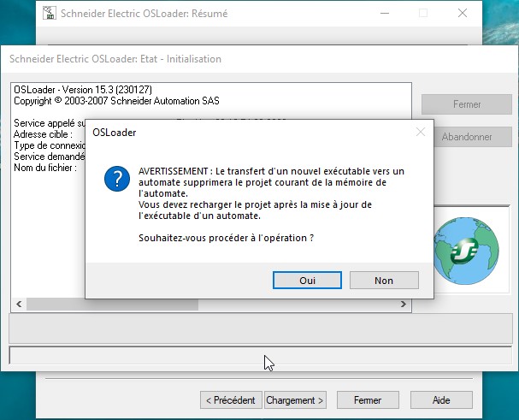The height and width of the screenshot is (420, 519).
Task: Click the horizontal scrollbar thumb in log
Action: coord(112,304)
